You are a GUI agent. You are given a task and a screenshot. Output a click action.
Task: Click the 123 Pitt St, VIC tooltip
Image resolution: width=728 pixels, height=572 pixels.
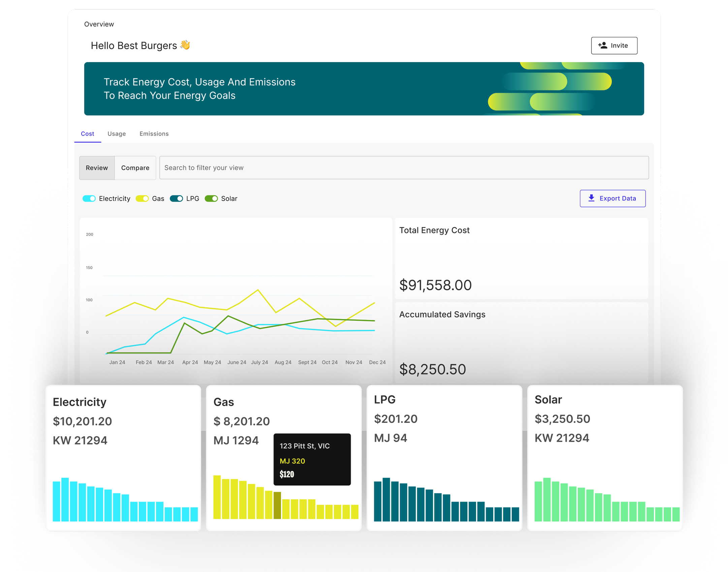(312, 459)
